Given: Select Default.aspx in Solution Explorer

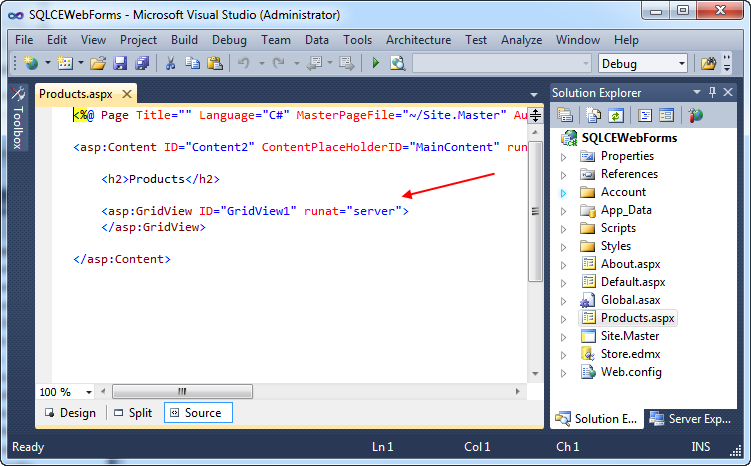Looking at the screenshot, I should coord(633,282).
